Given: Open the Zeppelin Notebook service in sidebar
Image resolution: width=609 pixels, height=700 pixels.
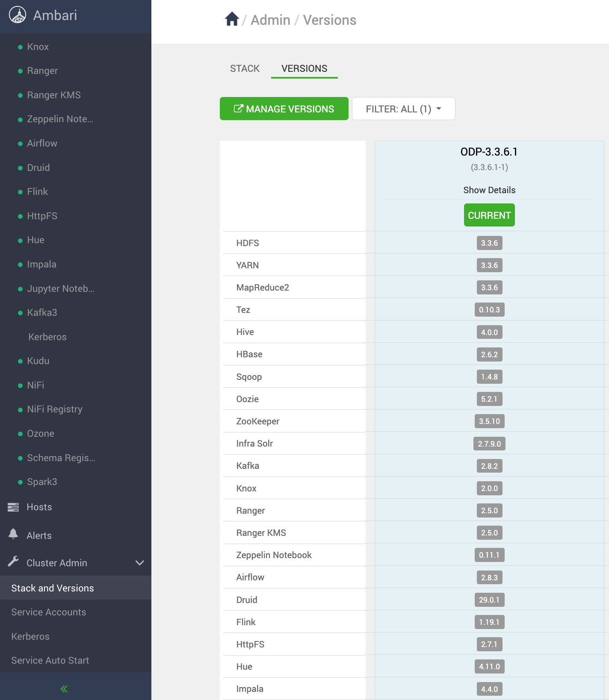Looking at the screenshot, I should pos(60,119).
